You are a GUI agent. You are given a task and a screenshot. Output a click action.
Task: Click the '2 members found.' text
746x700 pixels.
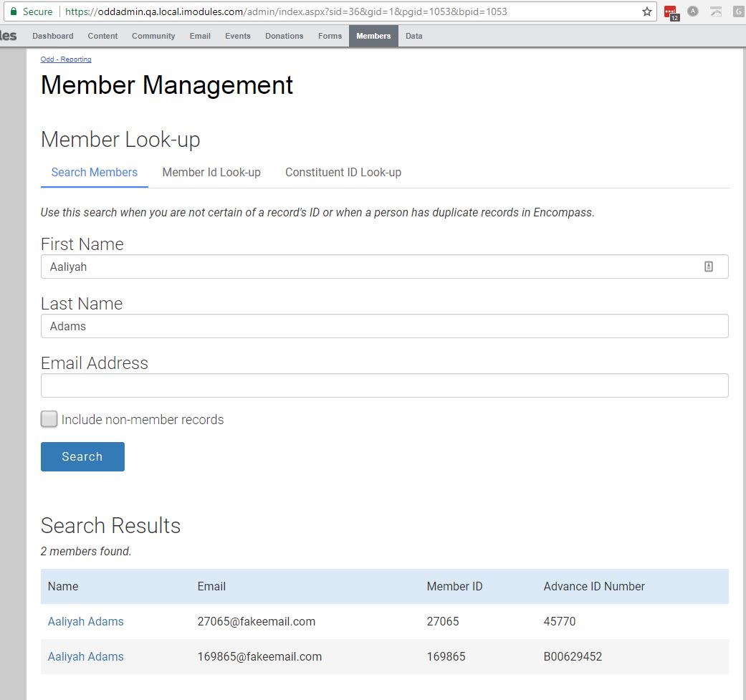pyautogui.click(x=86, y=551)
